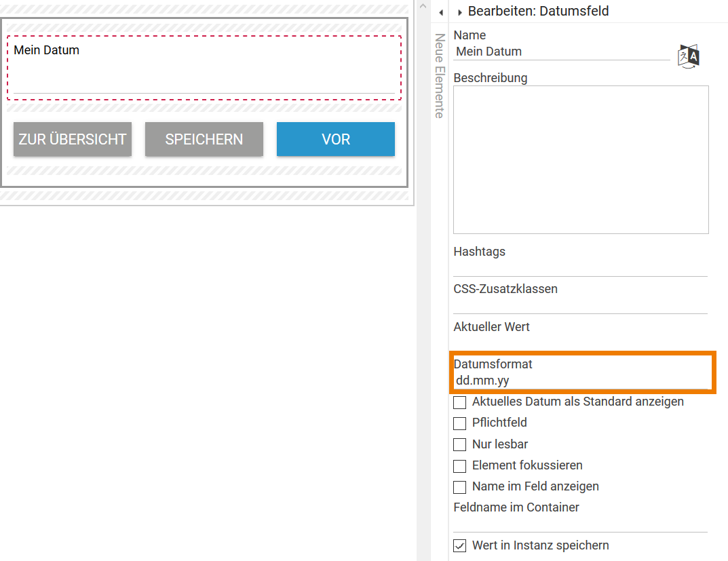The image size is (728, 561).
Task: Click into the Name input field
Action: click(x=561, y=52)
